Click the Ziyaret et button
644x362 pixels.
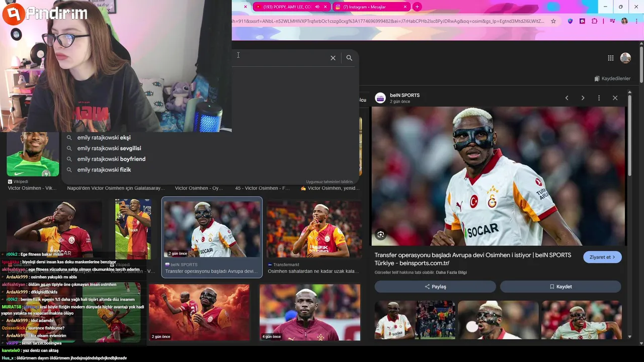click(x=602, y=257)
